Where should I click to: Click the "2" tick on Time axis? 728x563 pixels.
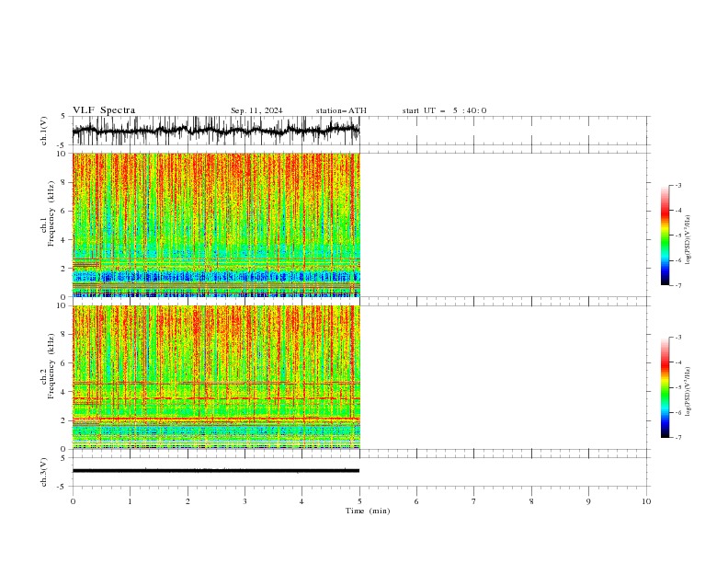pyautogui.click(x=188, y=501)
